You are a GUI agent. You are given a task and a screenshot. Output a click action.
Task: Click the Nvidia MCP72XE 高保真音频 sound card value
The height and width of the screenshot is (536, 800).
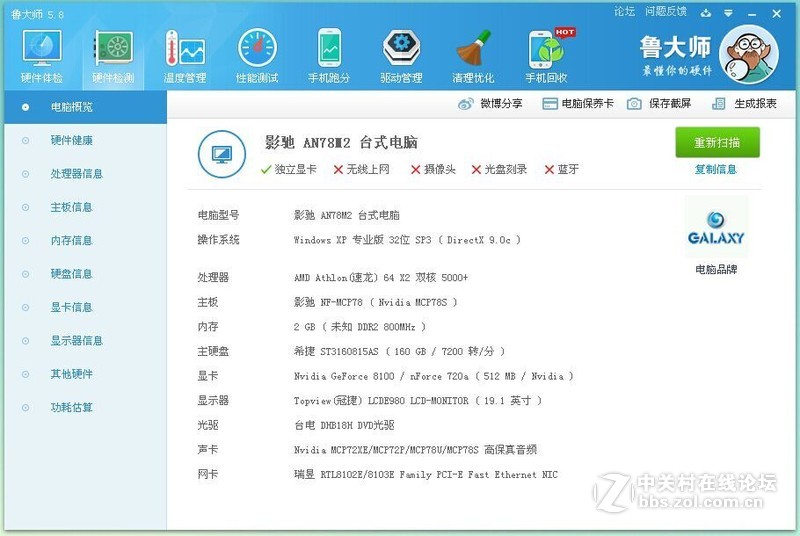click(415, 450)
